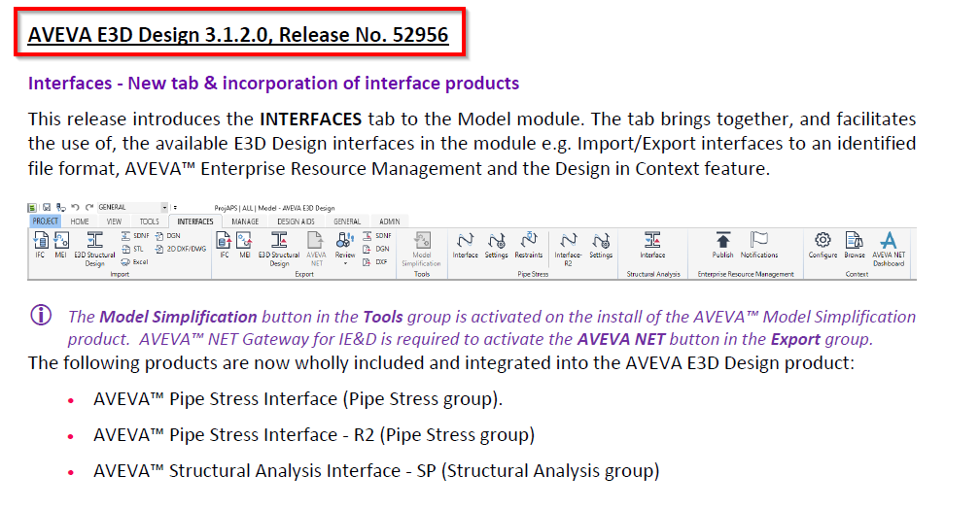Click bullet AVEVA Structural Analysis Interface - SP
This screenshot has height=510, width=980.
coord(376,471)
